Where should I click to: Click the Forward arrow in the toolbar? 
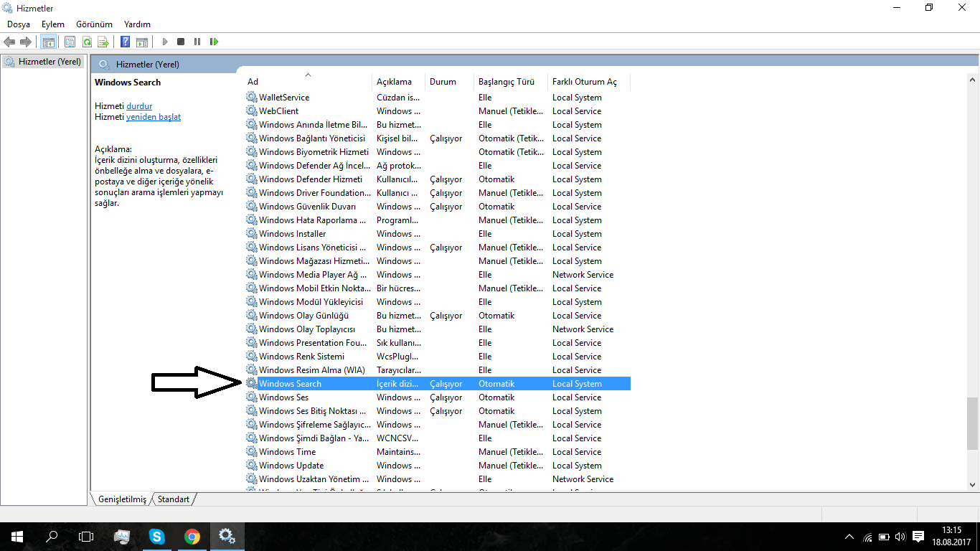pos(26,42)
